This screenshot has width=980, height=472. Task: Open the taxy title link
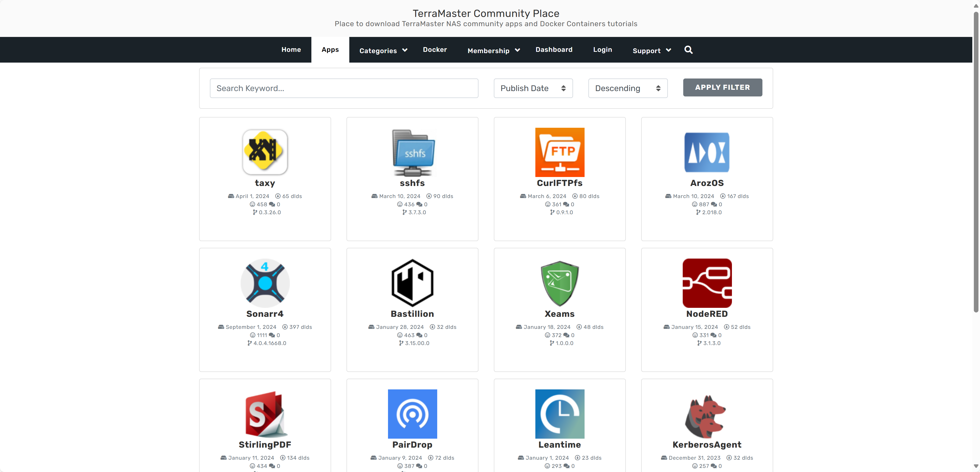click(265, 183)
